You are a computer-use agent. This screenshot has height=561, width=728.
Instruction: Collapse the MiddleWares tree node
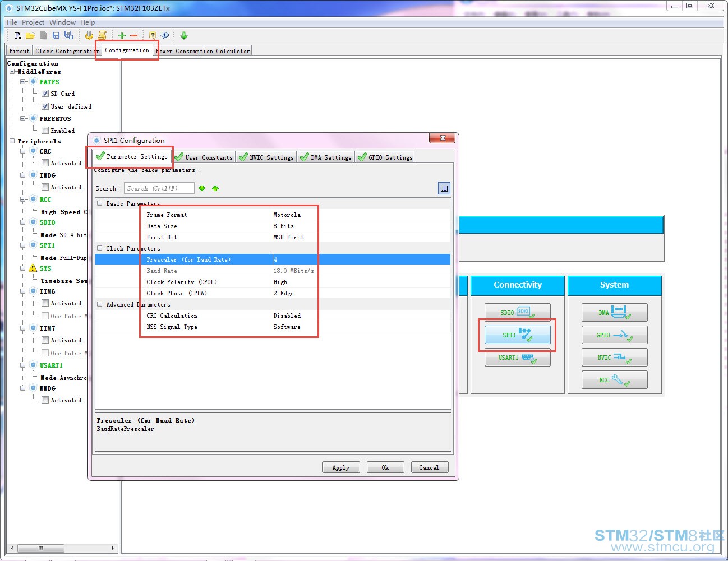[12, 72]
